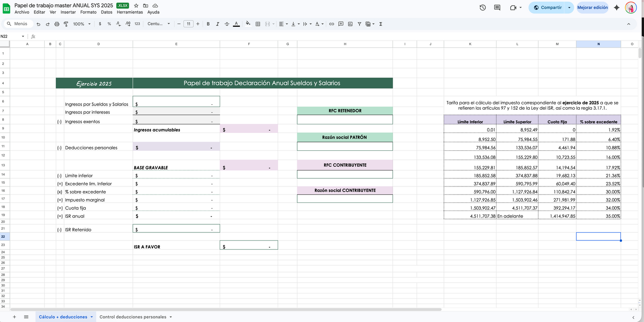Open the functions (Σ) menu

tap(380, 24)
